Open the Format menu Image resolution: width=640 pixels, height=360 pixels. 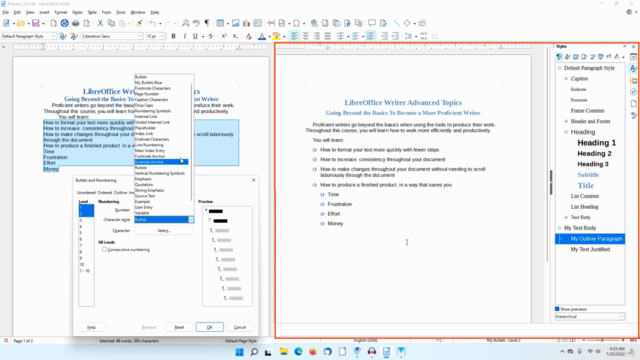coord(61,12)
